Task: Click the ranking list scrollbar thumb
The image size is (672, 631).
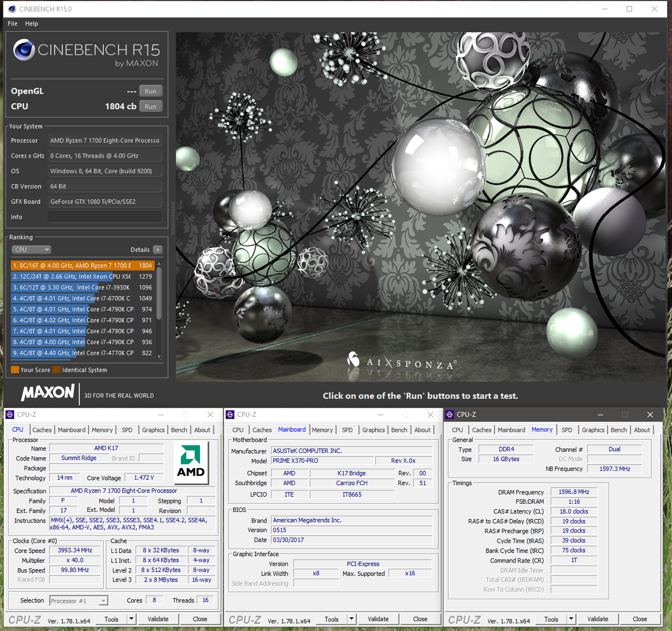Action: [x=159, y=293]
